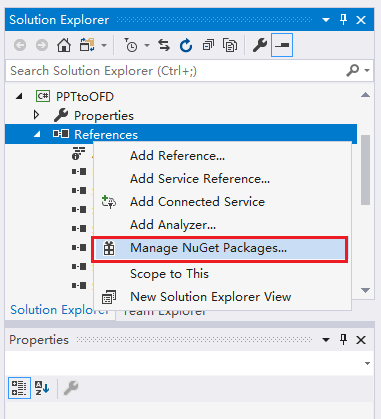Close the Solution Explorer panel
381x419 pixels.
[x=361, y=20]
